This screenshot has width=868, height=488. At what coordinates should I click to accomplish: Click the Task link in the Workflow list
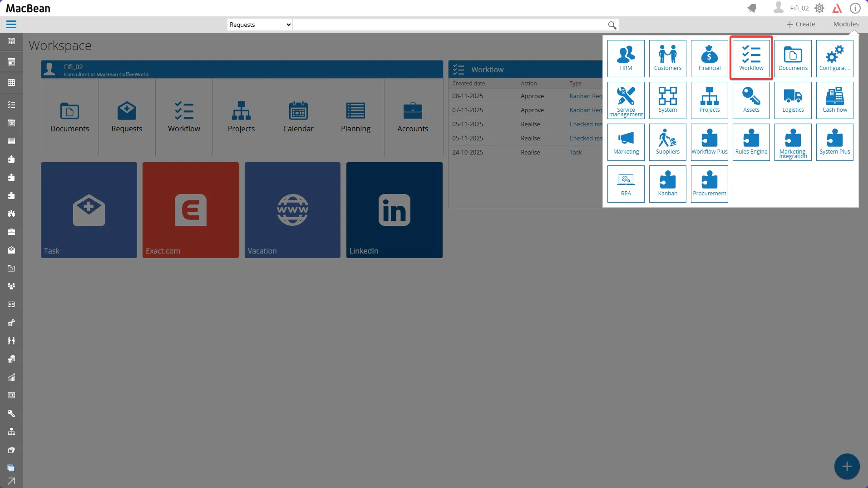(x=575, y=152)
